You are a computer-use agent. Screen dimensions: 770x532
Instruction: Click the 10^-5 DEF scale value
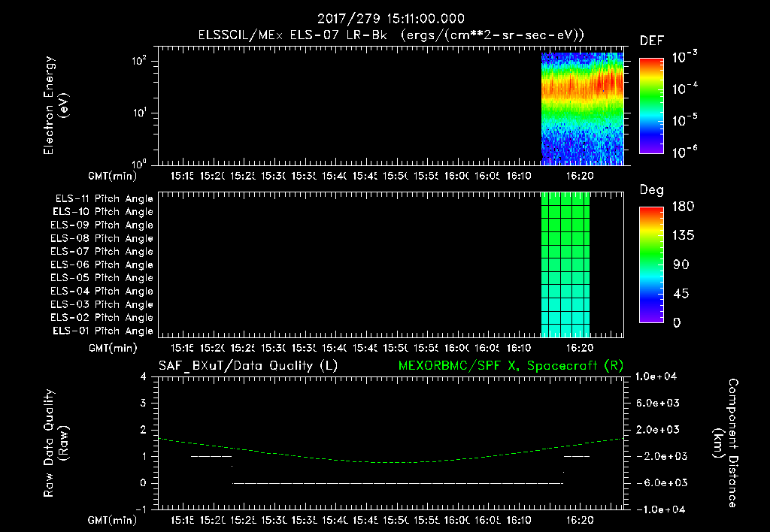[x=684, y=120]
